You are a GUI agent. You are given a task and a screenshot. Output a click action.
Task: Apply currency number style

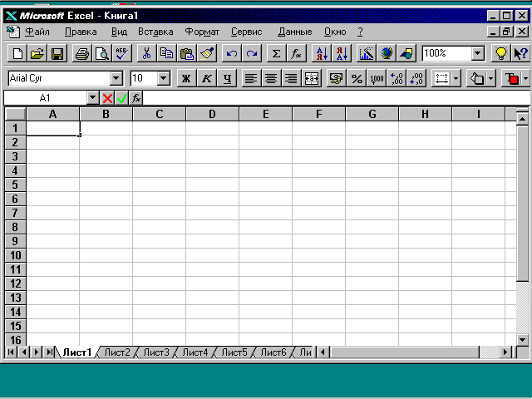click(336, 79)
